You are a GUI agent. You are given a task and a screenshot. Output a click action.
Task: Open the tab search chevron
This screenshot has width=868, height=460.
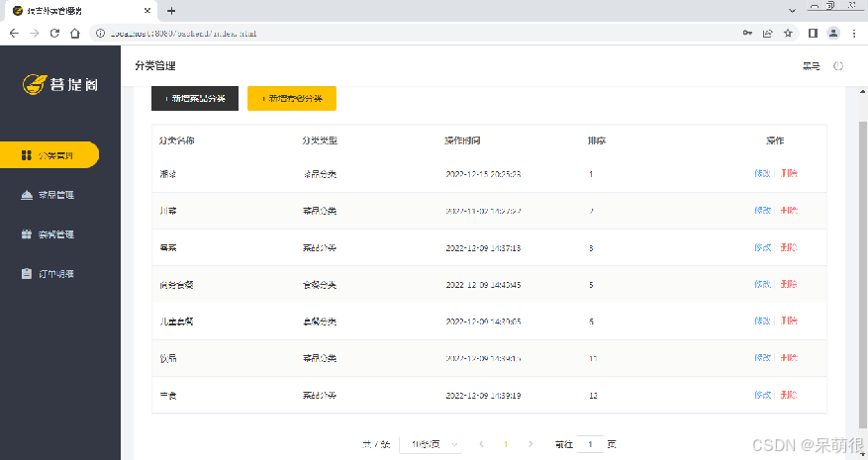click(792, 11)
